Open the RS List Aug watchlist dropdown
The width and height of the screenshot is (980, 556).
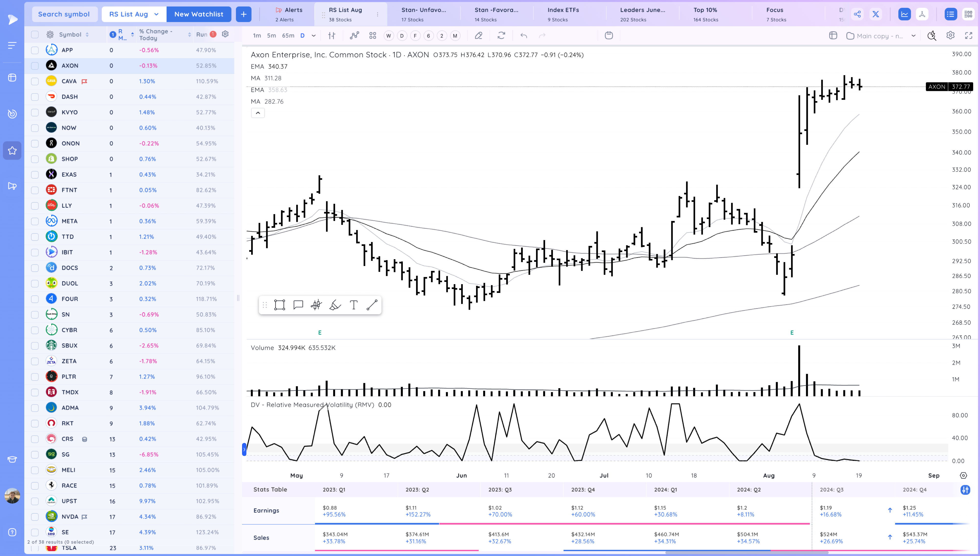click(x=133, y=14)
